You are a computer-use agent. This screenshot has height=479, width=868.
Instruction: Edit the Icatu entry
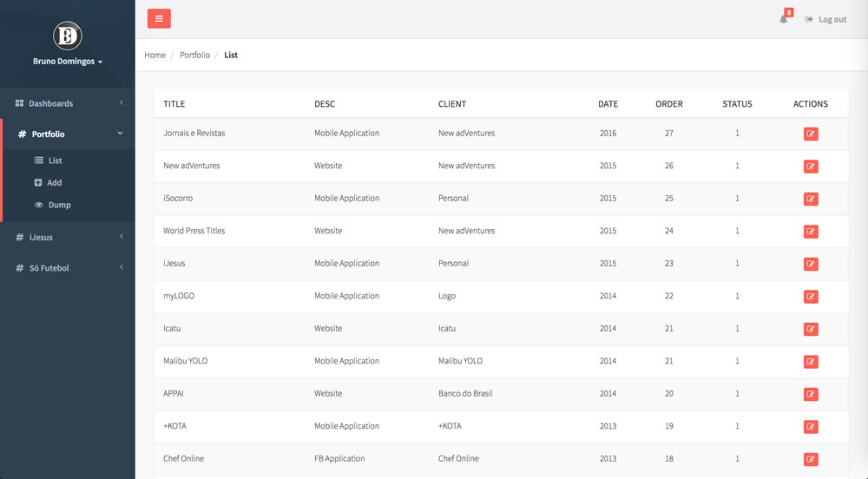(811, 329)
